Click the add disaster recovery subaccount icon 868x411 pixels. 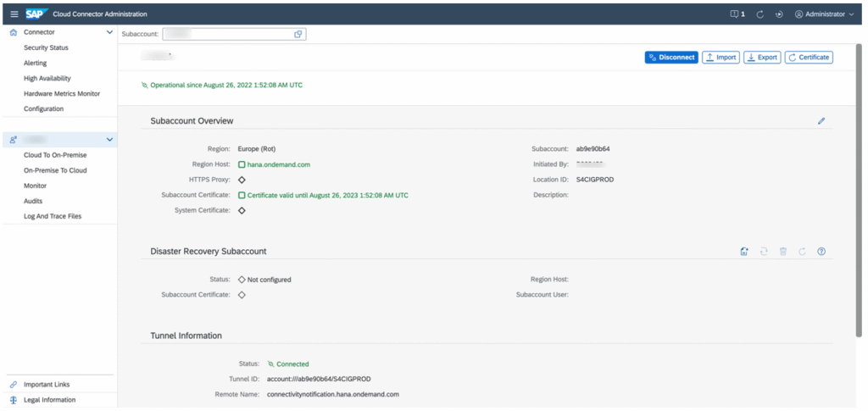pos(743,252)
